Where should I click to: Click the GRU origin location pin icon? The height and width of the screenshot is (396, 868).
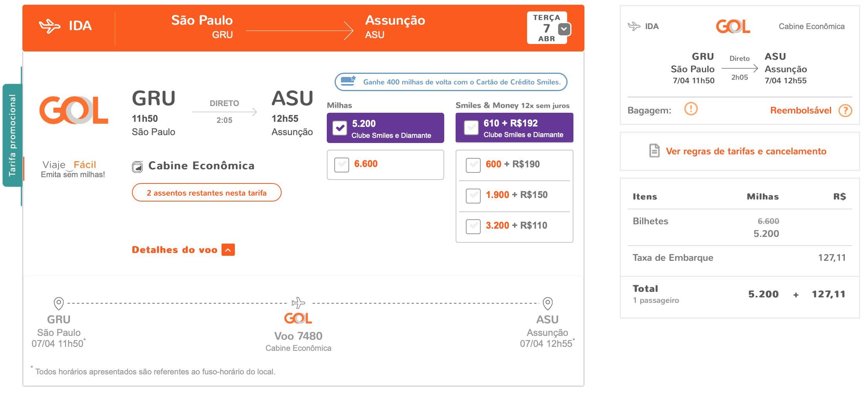click(59, 304)
